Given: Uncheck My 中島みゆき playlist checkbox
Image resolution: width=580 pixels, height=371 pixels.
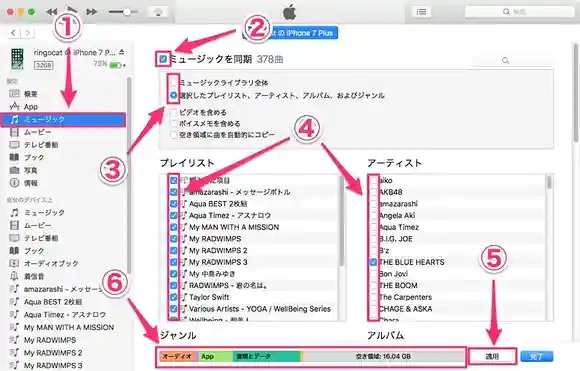Looking at the screenshot, I should tap(173, 274).
